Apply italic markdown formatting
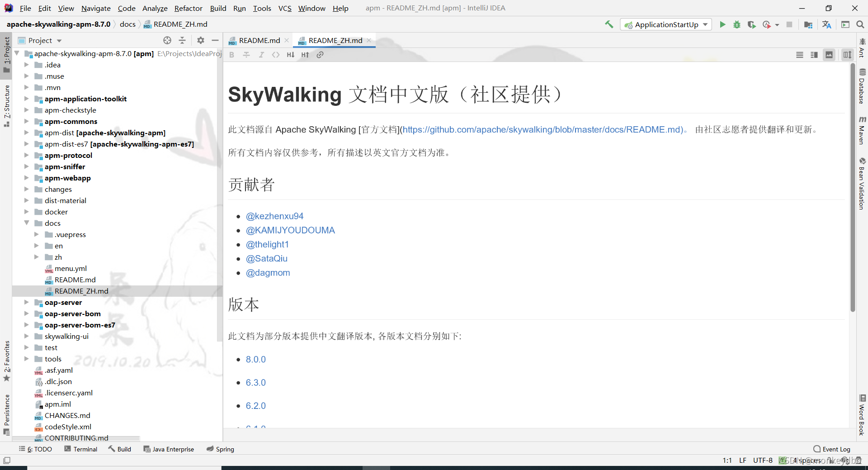868x470 pixels. point(261,55)
